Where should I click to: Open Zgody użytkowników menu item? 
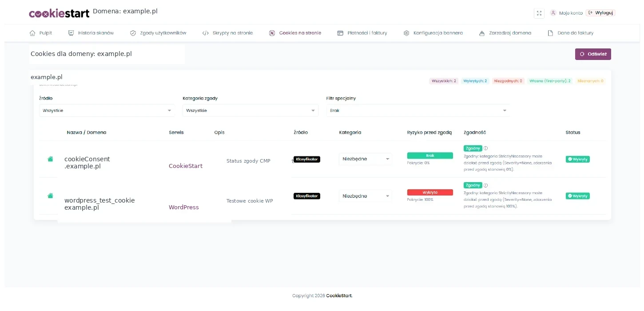[158, 33]
